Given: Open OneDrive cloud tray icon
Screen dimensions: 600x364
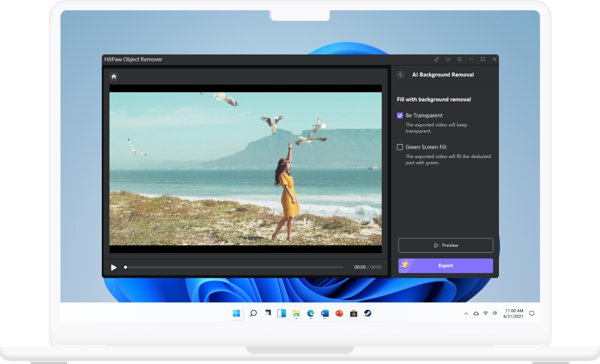Looking at the screenshot, I should pyautogui.click(x=476, y=313).
